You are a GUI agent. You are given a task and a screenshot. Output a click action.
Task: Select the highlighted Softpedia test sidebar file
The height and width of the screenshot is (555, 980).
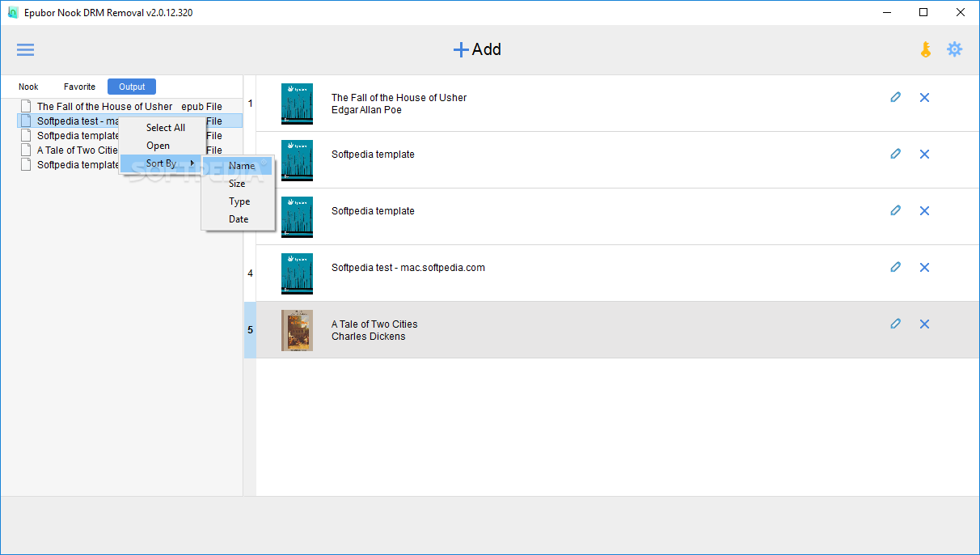point(129,121)
